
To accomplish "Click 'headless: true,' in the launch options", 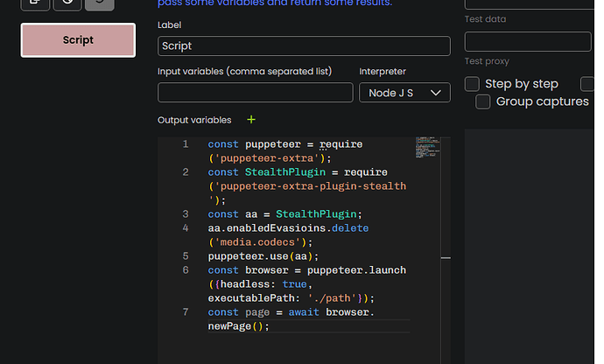I will (267, 284).
